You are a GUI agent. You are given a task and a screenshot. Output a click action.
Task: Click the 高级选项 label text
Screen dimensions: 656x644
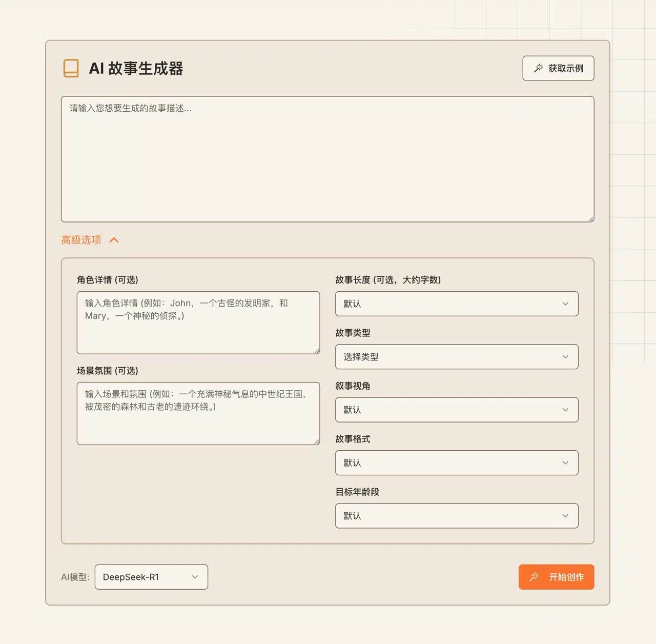click(81, 240)
